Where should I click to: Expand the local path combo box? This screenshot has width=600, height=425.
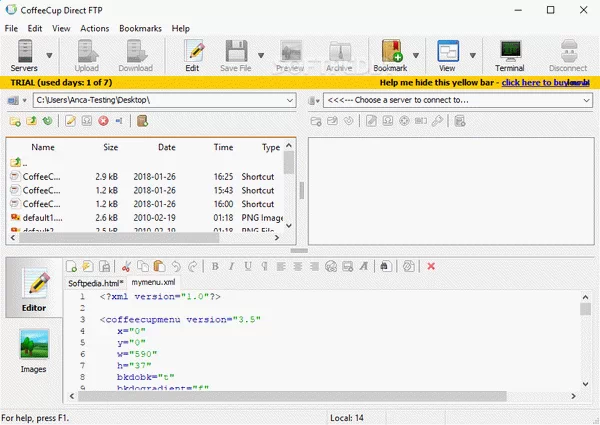[290, 101]
